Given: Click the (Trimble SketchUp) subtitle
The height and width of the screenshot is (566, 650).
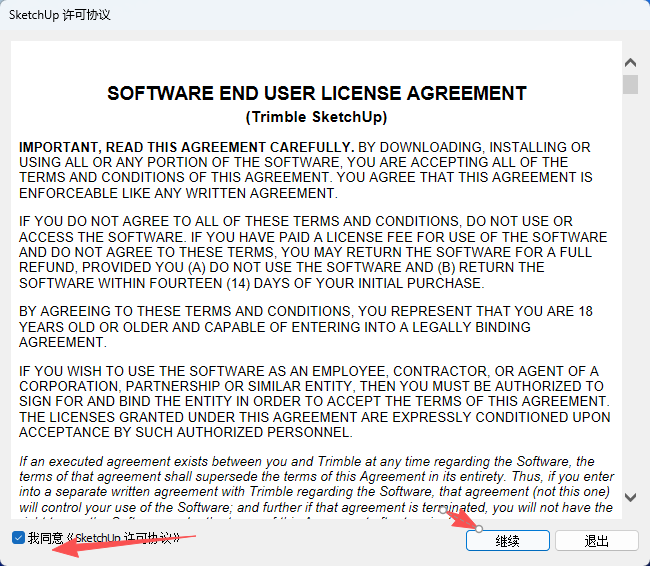Looking at the screenshot, I should 316,117.
